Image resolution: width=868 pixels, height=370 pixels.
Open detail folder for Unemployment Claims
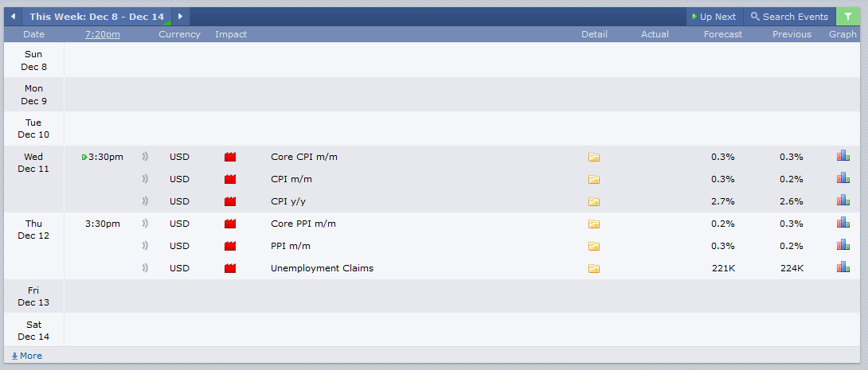tap(594, 269)
